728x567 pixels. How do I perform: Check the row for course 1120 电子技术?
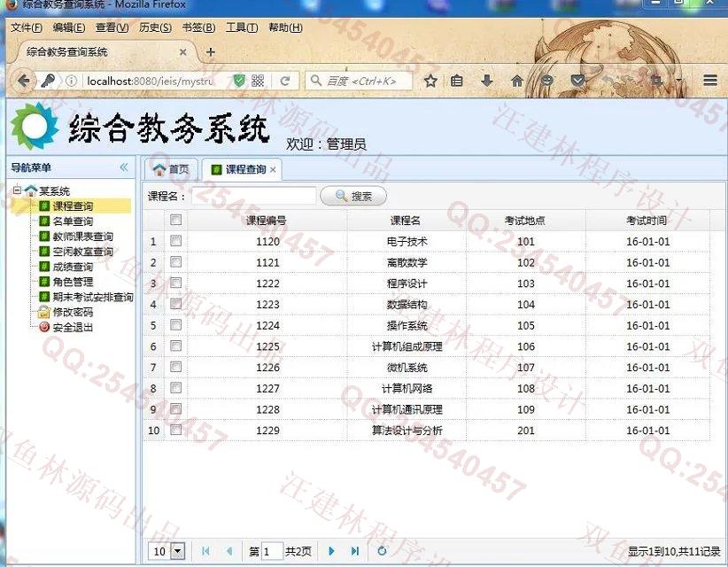pyautogui.click(x=175, y=241)
